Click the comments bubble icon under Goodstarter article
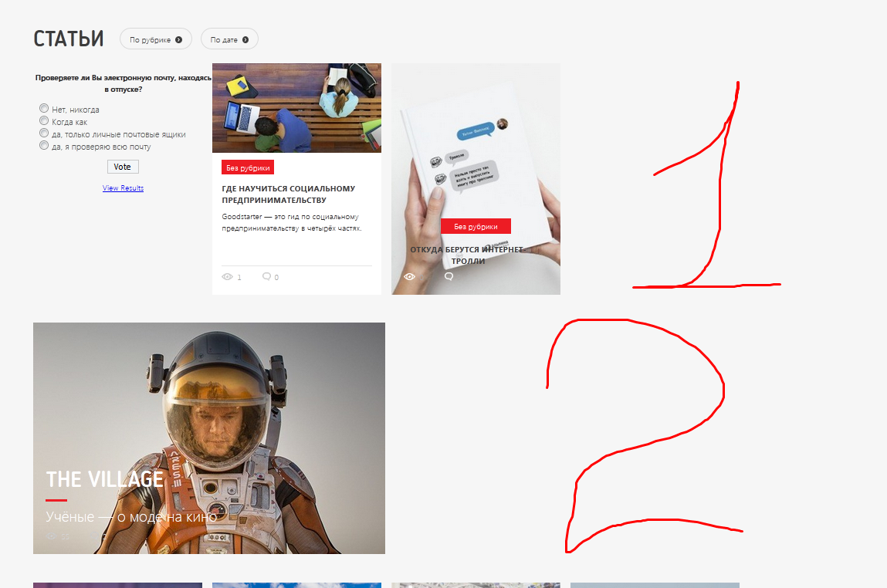This screenshot has width=887, height=588. point(266,276)
